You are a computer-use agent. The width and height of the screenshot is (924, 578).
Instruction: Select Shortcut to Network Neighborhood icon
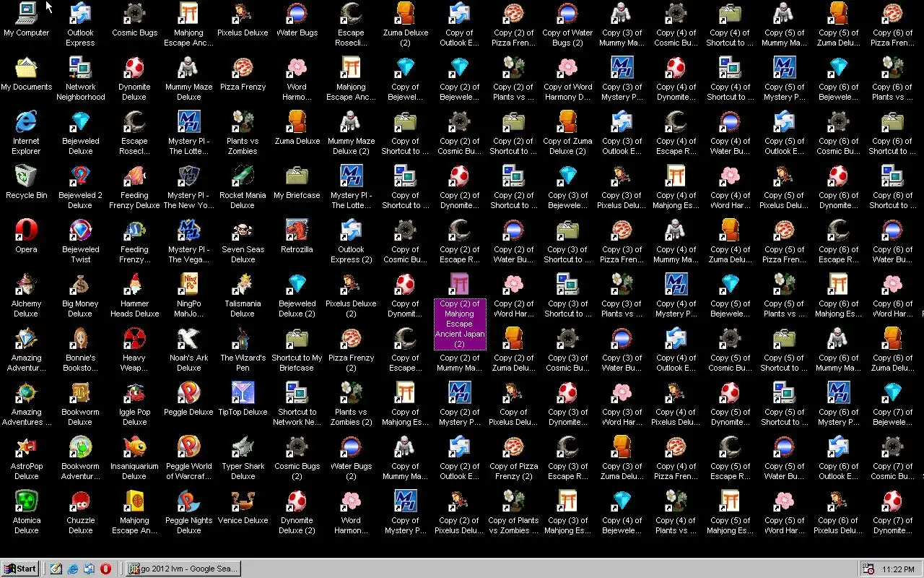(297, 405)
